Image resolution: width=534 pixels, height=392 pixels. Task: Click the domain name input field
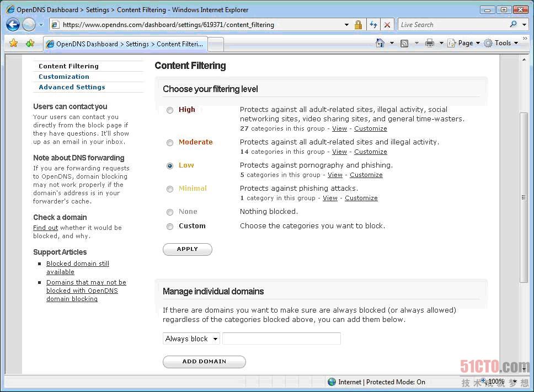tap(281, 339)
